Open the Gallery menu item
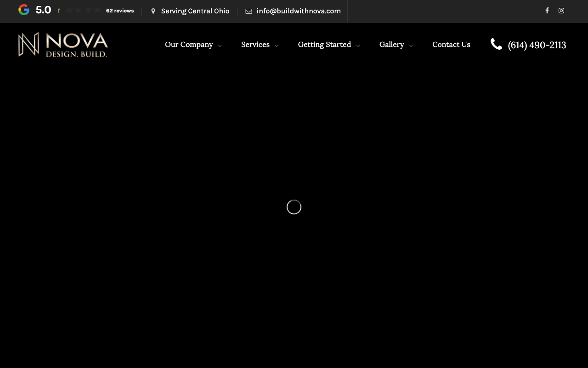Viewport: 588px width, 368px height. point(392,45)
